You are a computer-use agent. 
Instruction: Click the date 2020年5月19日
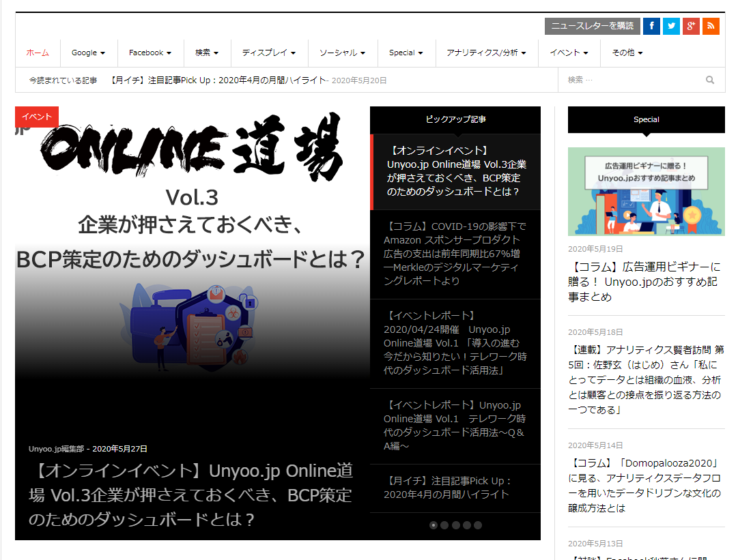pyautogui.click(x=595, y=249)
